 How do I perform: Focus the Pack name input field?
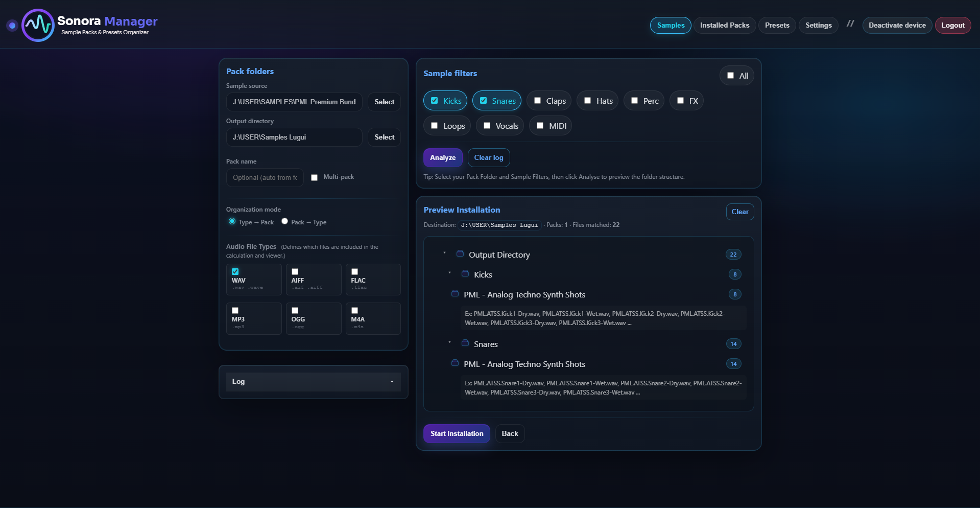265,177
